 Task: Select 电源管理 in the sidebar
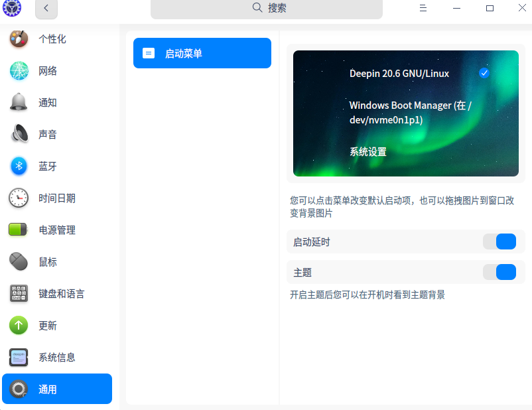[57, 230]
